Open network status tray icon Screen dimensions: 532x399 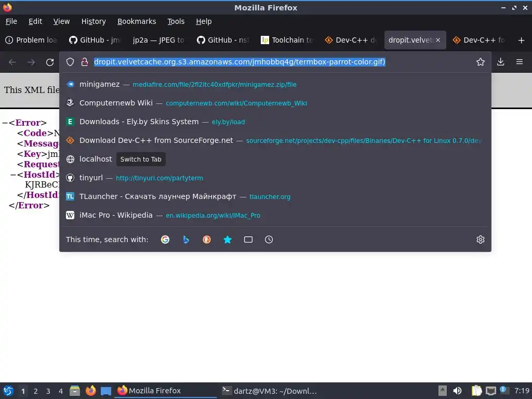pyautogui.click(x=490, y=391)
